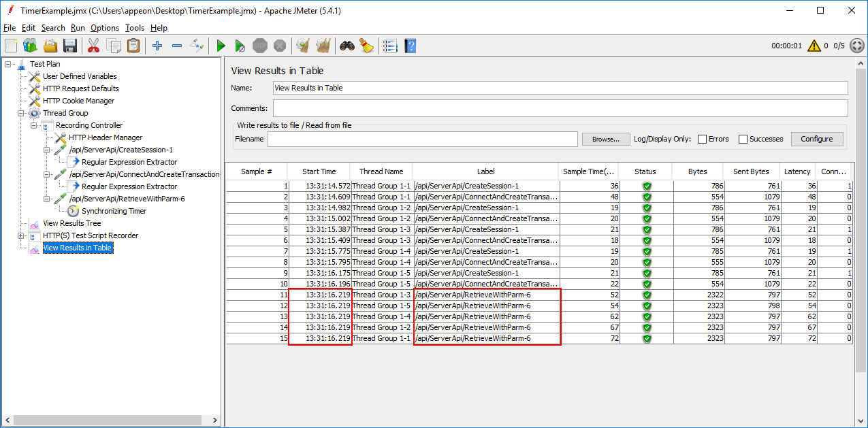Click the Stop sign icon
This screenshot has width=868, height=428.
point(260,46)
